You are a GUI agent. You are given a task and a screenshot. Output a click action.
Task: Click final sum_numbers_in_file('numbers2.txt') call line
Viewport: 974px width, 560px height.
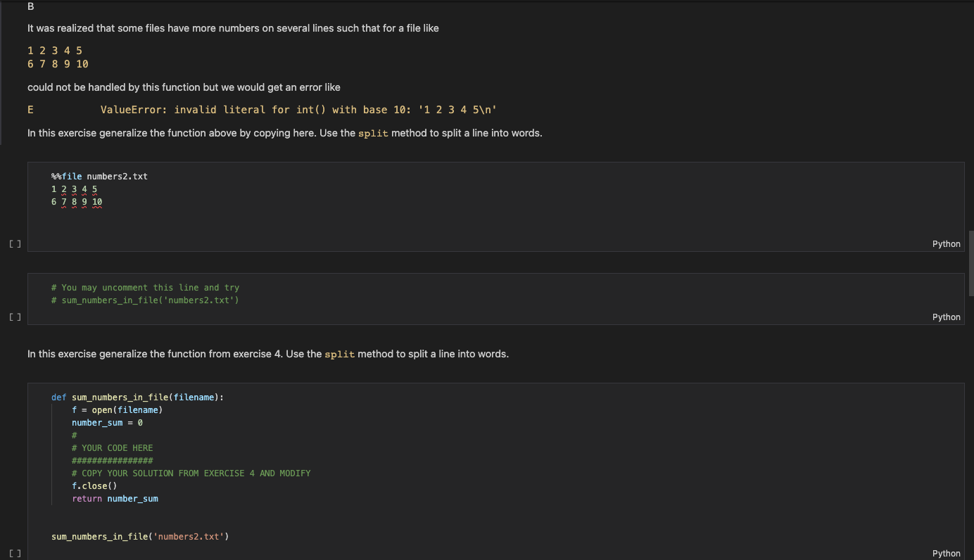click(x=140, y=537)
